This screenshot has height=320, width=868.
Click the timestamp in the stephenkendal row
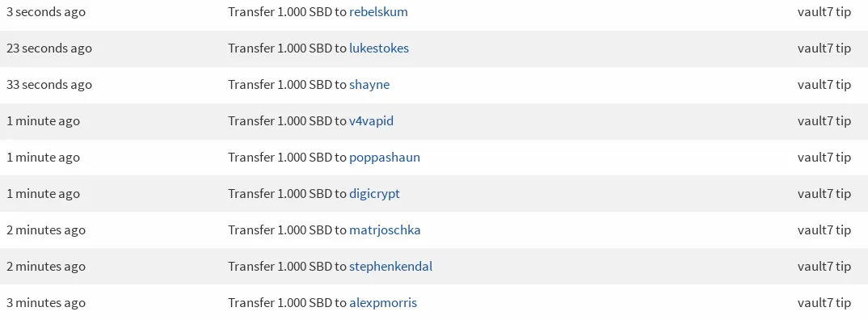(46, 267)
